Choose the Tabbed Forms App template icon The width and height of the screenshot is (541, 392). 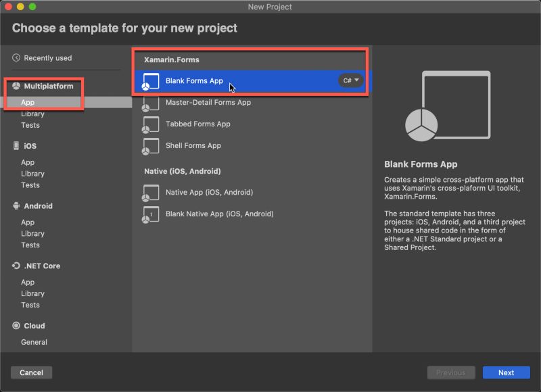tap(150, 124)
